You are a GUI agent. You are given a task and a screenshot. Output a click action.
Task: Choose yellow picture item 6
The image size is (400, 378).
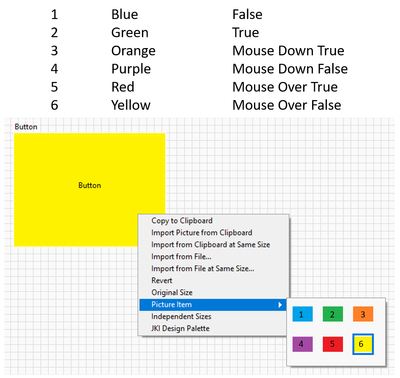363,344
